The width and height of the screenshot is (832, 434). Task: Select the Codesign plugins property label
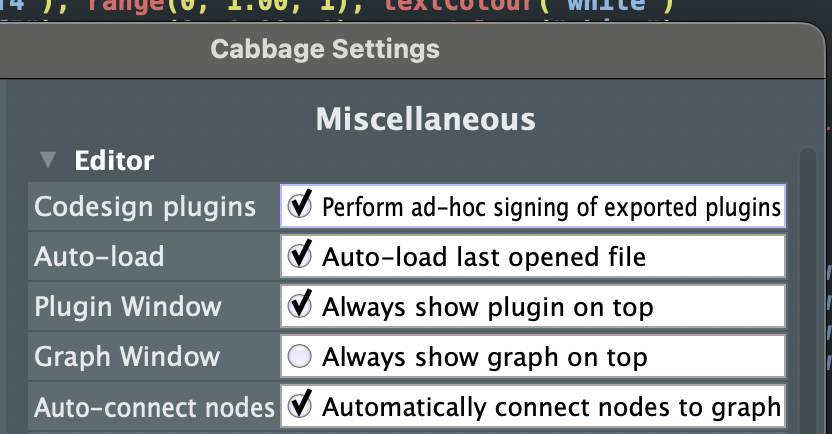tap(145, 207)
